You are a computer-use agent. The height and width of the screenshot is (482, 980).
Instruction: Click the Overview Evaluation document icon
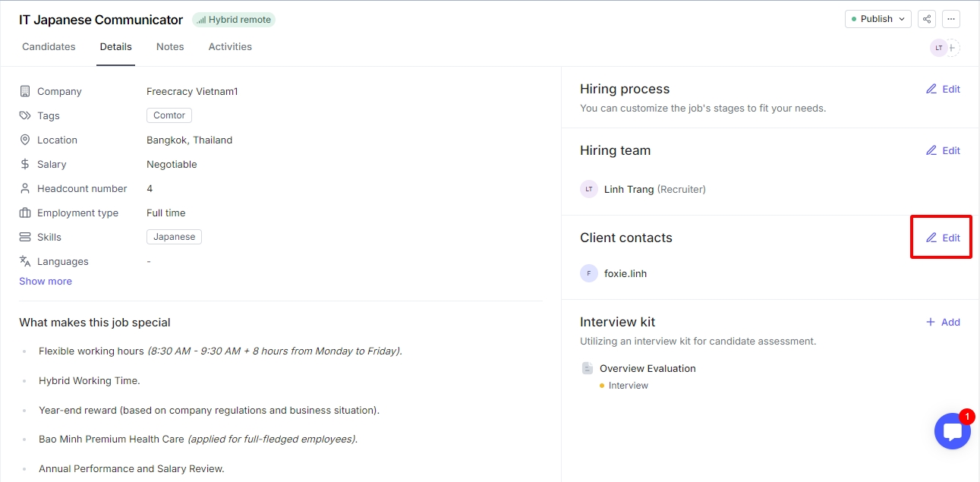(x=587, y=368)
